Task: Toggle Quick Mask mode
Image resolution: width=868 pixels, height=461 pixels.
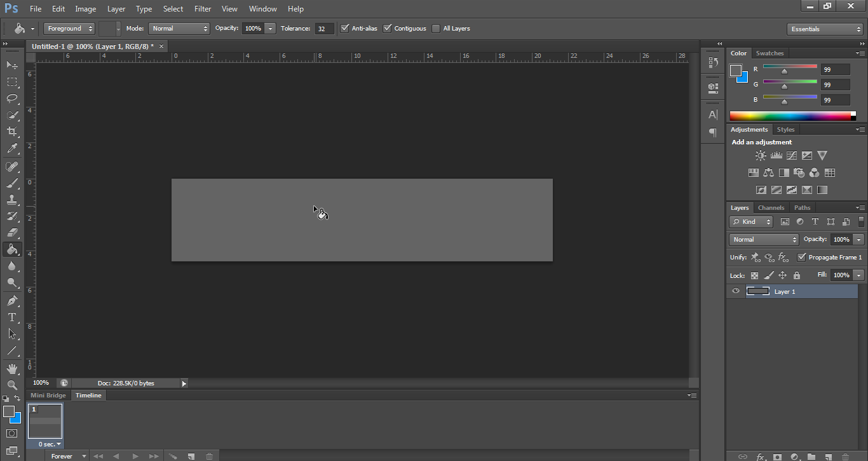Action: [x=12, y=434]
